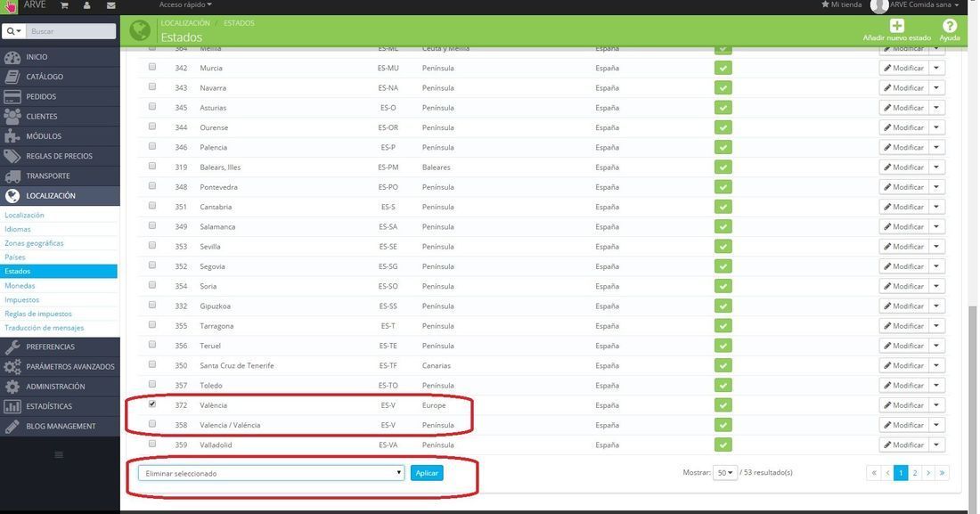Image resolution: width=980 pixels, height=514 pixels.
Task: Click the Inicio dashboard icon
Action: pyautogui.click(x=12, y=57)
